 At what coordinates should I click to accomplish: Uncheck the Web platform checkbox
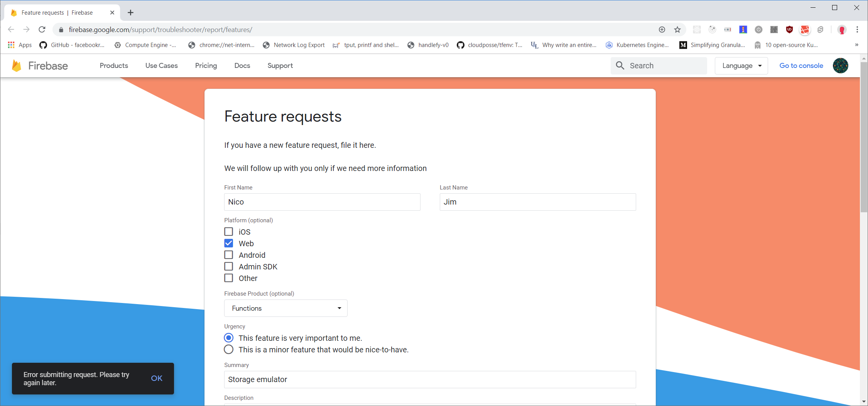click(229, 243)
